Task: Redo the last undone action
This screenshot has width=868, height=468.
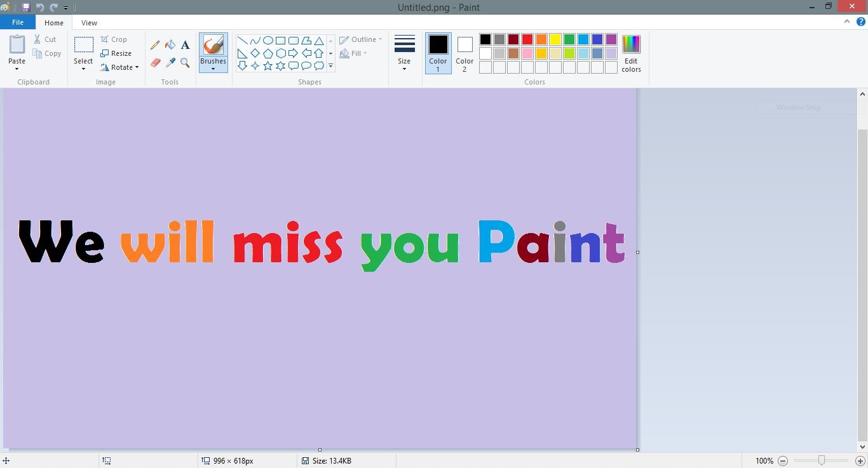Action: (x=53, y=8)
